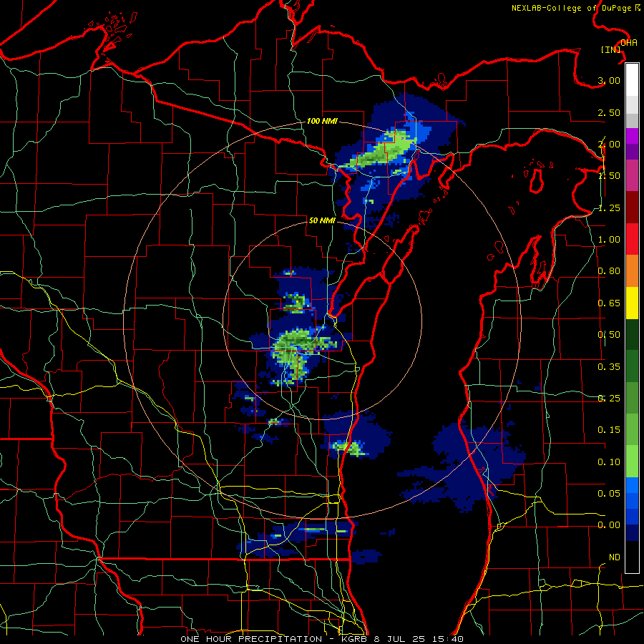Pick the yellow swatch in the color scale

click(x=632, y=303)
